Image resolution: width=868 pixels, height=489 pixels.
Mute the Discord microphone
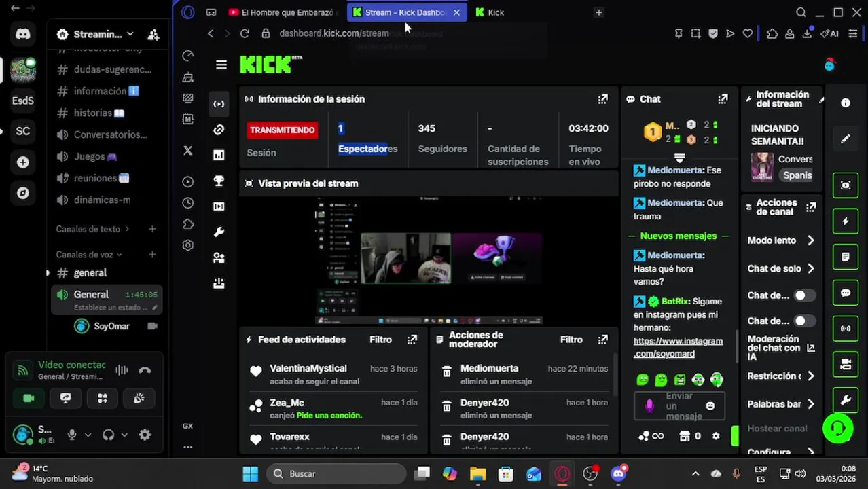[x=72, y=435]
